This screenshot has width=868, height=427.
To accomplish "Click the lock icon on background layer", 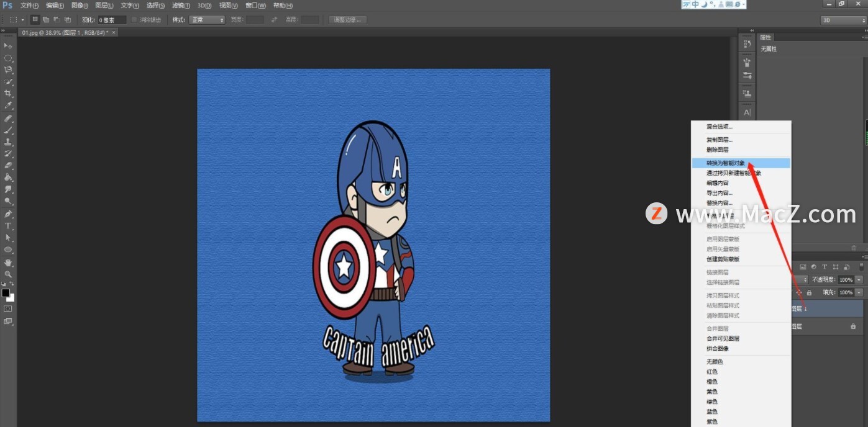I will 853,326.
